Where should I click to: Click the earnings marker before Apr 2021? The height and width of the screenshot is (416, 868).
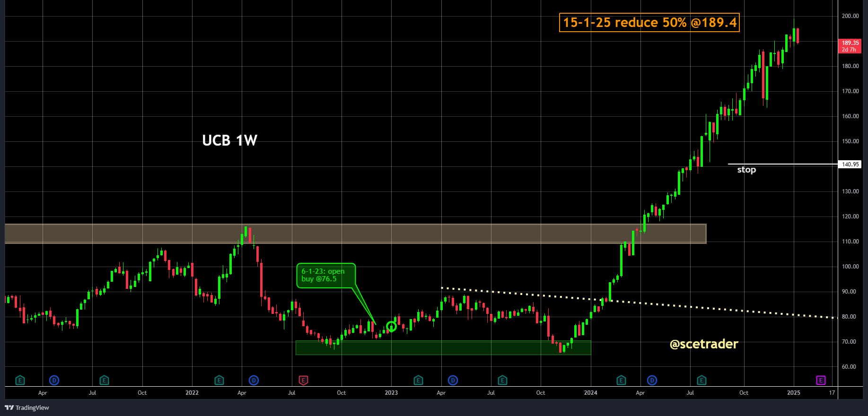pyautogui.click(x=20, y=380)
